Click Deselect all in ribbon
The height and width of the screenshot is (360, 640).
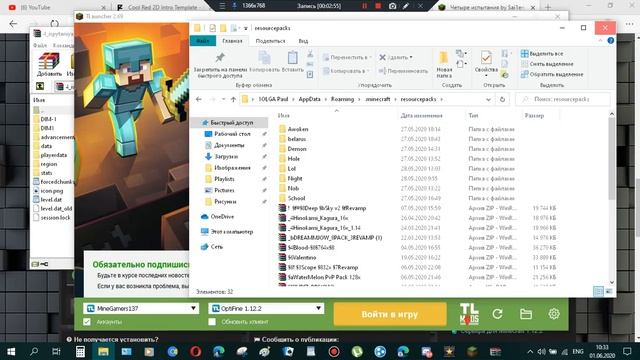coord(547,64)
